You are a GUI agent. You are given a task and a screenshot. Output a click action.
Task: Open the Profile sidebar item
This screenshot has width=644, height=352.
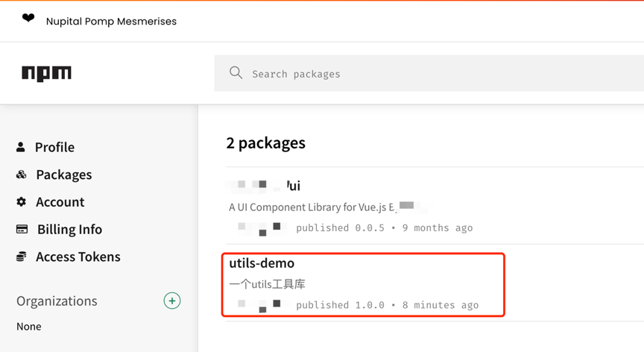(x=54, y=147)
